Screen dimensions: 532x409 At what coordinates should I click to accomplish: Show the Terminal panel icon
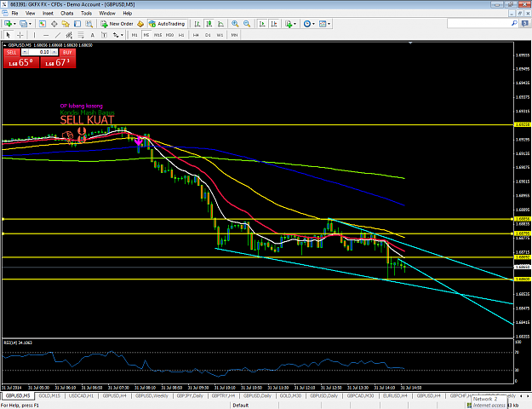click(x=77, y=24)
